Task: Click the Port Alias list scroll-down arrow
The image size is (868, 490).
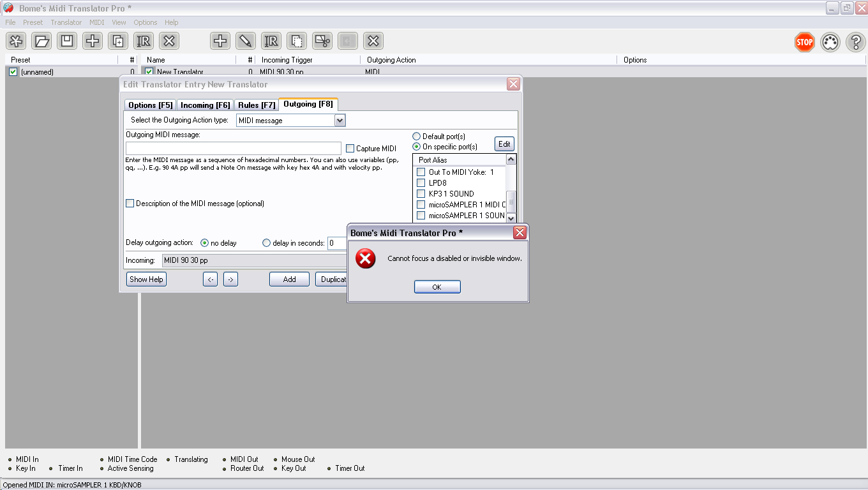Action: 511,217
